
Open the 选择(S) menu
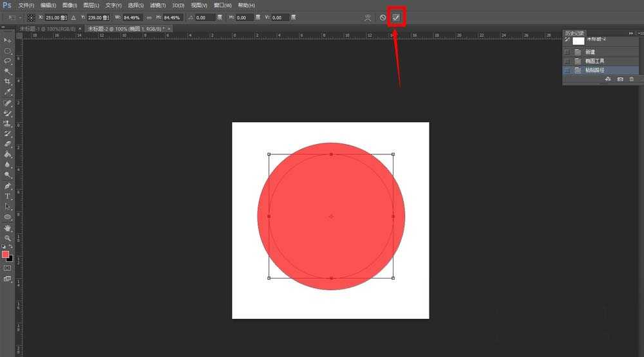point(135,5)
